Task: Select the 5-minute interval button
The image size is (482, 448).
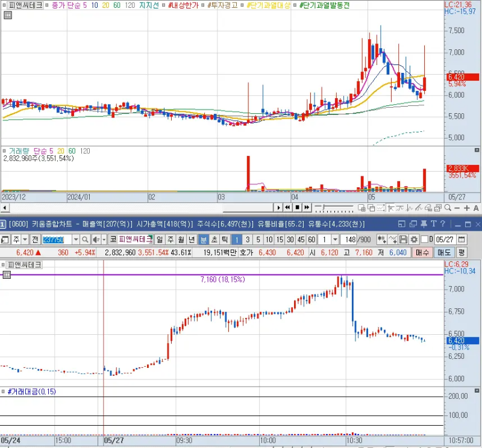Action: [x=258, y=240]
